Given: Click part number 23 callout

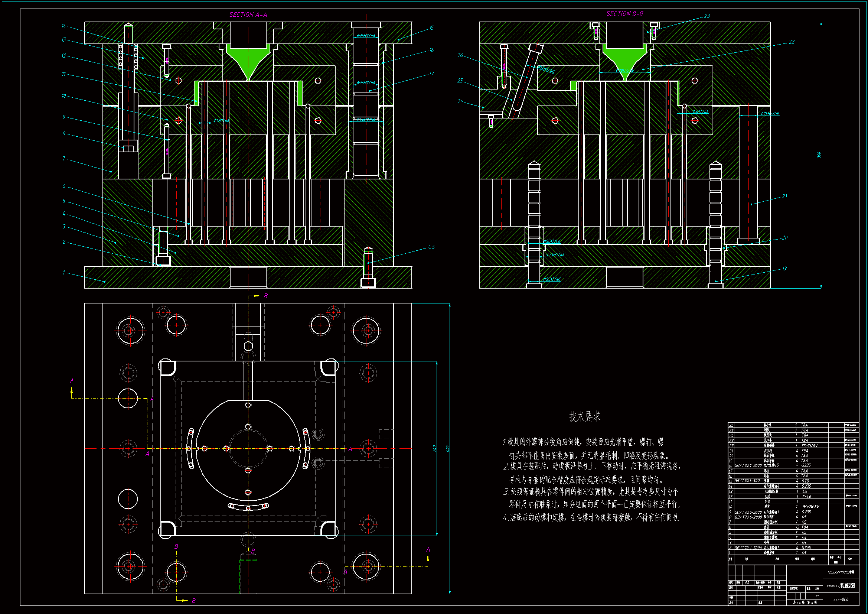Looking at the screenshot, I should (707, 16).
